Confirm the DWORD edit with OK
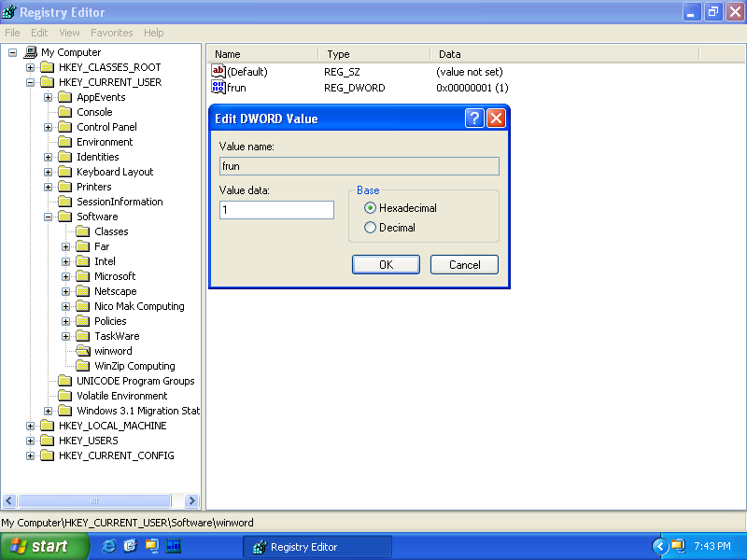747x560 pixels. pos(386,265)
